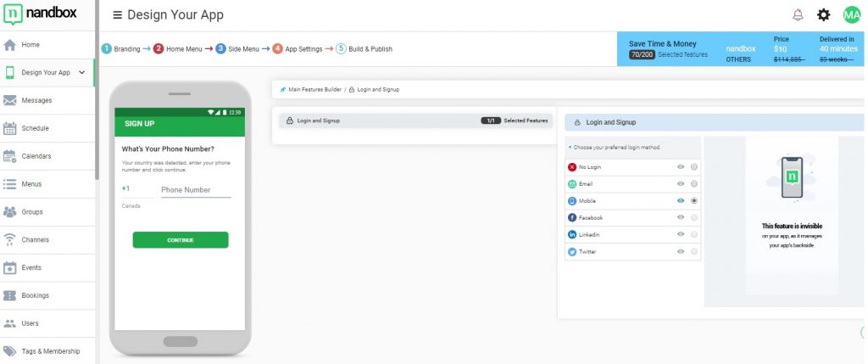Go to step 5 Build & Publish
Image resolution: width=868 pixels, height=364 pixels.
[x=364, y=48]
